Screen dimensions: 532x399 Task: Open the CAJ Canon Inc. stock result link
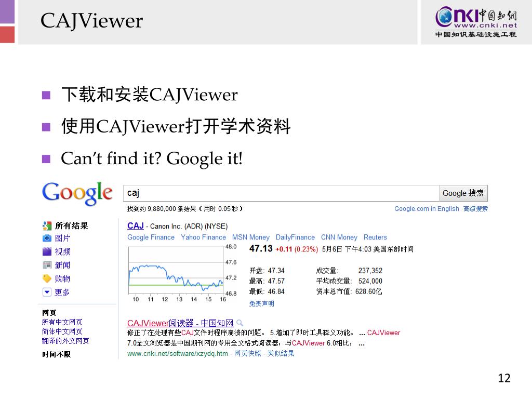click(x=136, y=226)
